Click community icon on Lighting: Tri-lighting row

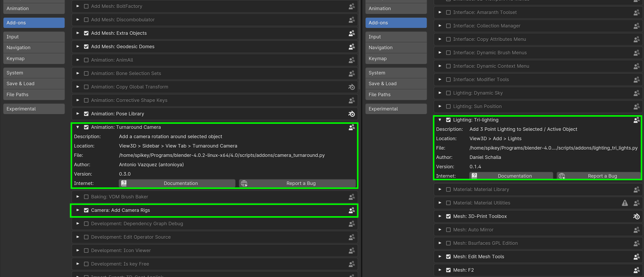636,120
